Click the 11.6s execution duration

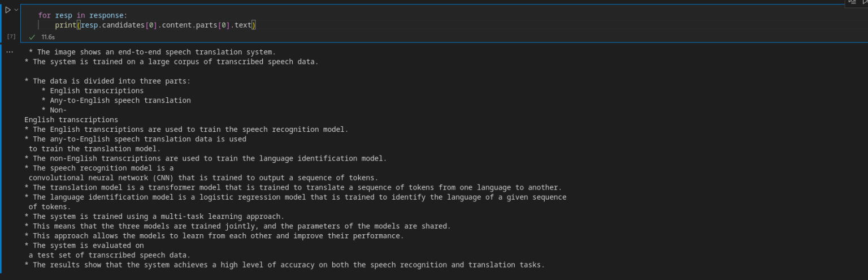tap(48, 37)
